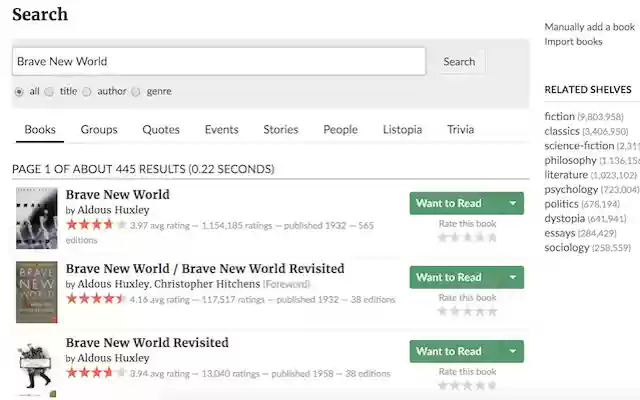Open cover thumbnail of Brave New World / Revisited
The image size is (640, 400).
click(37, 292)
